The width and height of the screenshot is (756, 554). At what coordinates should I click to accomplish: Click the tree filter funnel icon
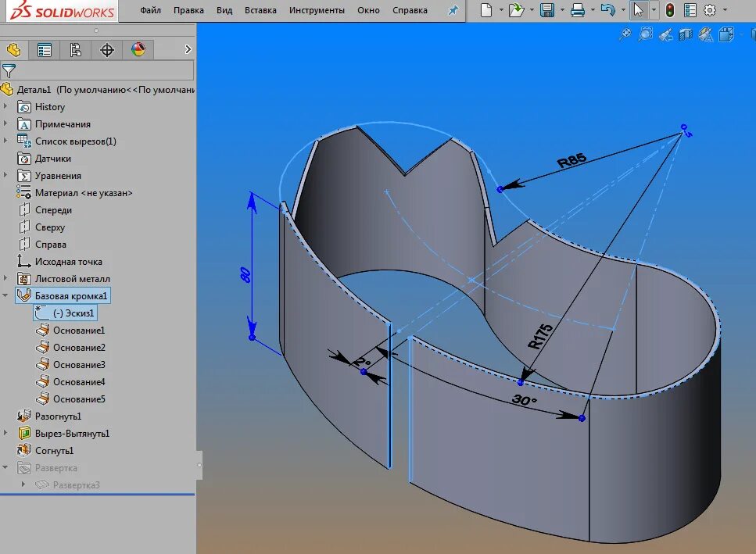tap(9, 71)
